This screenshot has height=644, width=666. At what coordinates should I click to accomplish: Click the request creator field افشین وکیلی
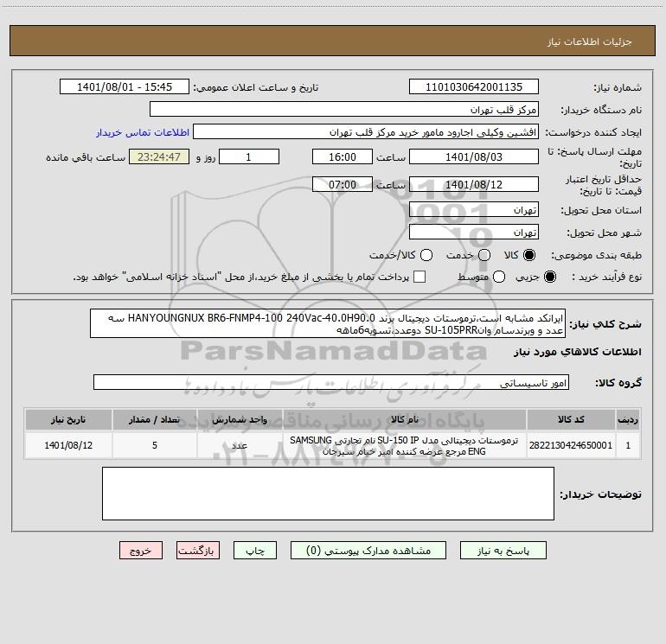pos(366,132)
